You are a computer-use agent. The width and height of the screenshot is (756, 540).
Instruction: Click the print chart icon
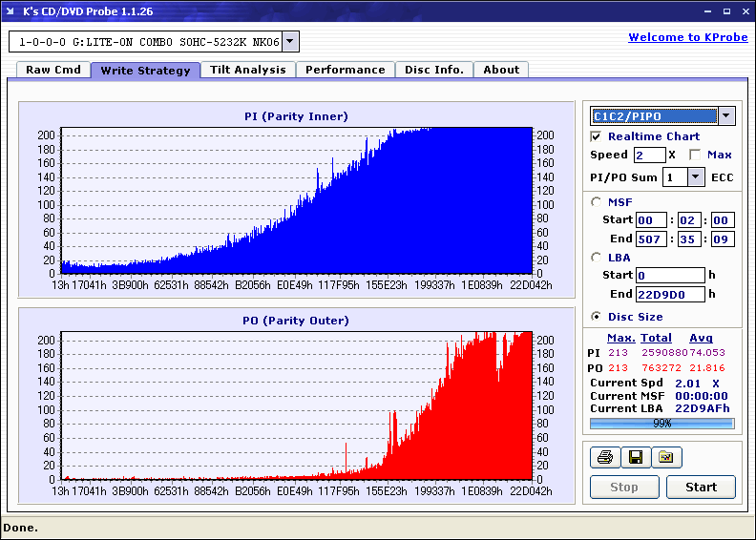[x=605, y=457]
